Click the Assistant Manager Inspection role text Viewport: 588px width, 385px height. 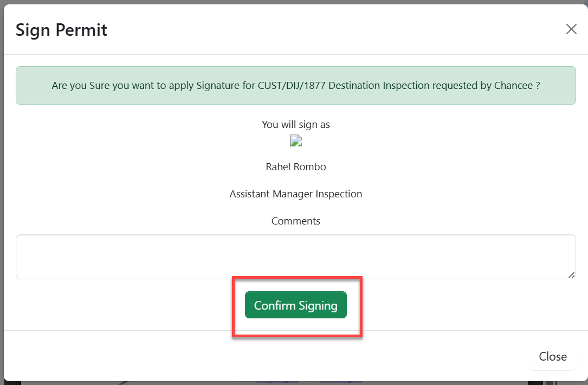coord(295,194)
